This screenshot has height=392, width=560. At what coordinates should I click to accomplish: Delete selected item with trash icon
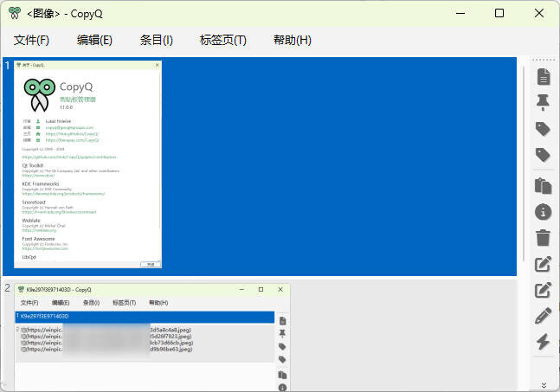click(544, 237)
